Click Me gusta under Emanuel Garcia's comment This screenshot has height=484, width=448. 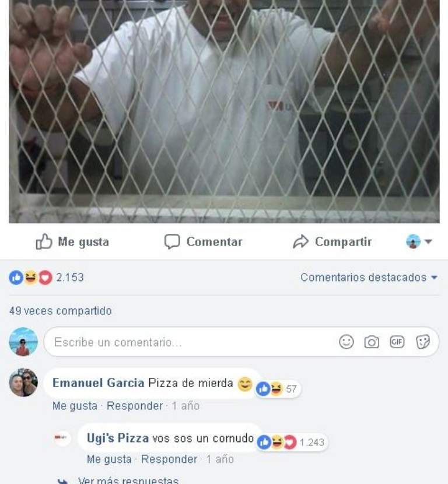pyautogui.click(x=75, y=406)
